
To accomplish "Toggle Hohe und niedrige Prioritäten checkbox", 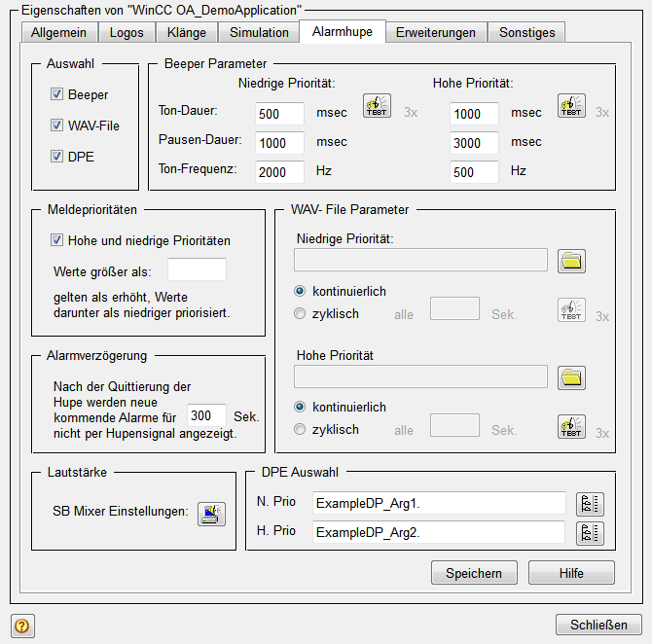I will coord(56,240).
